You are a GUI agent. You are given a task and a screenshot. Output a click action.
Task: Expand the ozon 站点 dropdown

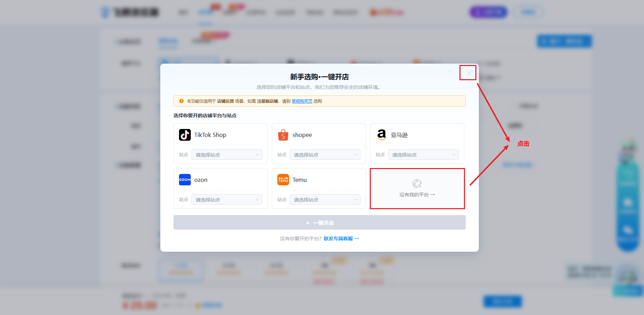(227, 200)
